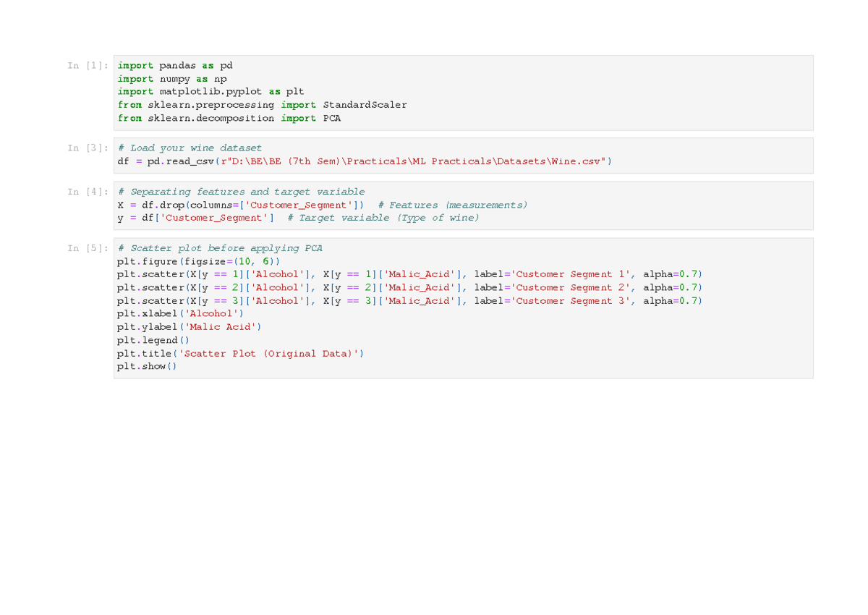Click the '# Load your wine dataset' comment
868x615 pixels.
click(190, 148)
